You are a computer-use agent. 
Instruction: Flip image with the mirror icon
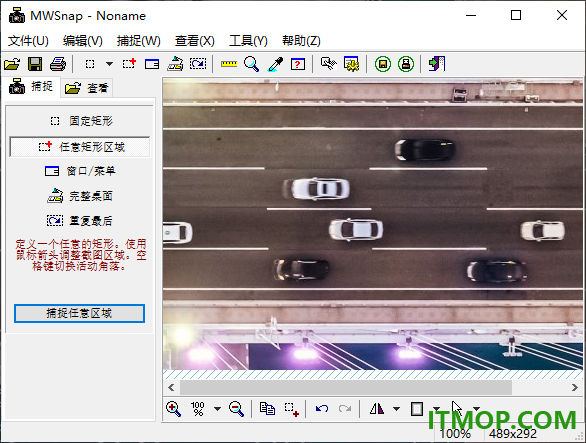click(377, 409)
